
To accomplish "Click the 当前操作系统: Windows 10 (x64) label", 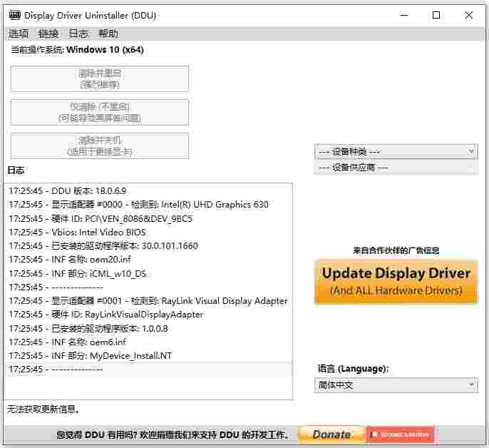I will coord(77,50).
